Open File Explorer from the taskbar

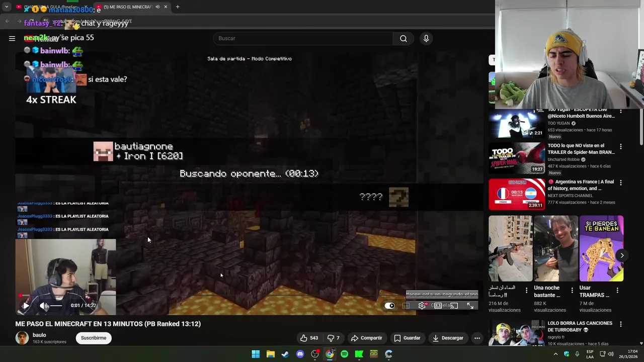click(270, 354)
